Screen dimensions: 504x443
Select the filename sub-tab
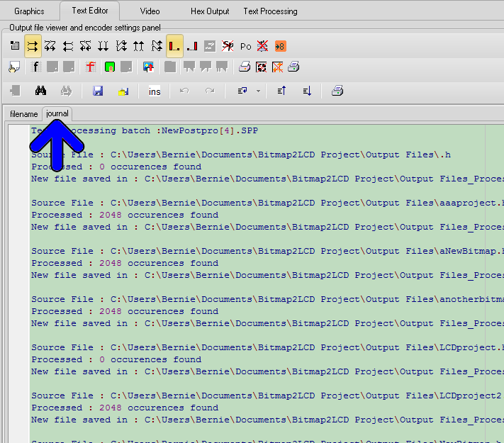pyautogui.click(x=24, y=114)
